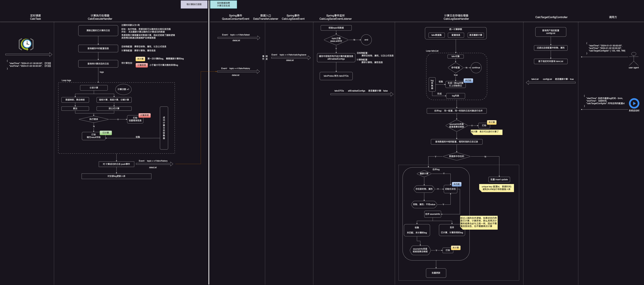Click the 批量更新 node at bottom
Image resolution: width=644 pixels, height=285 pixels.
(x=436, y=273)
